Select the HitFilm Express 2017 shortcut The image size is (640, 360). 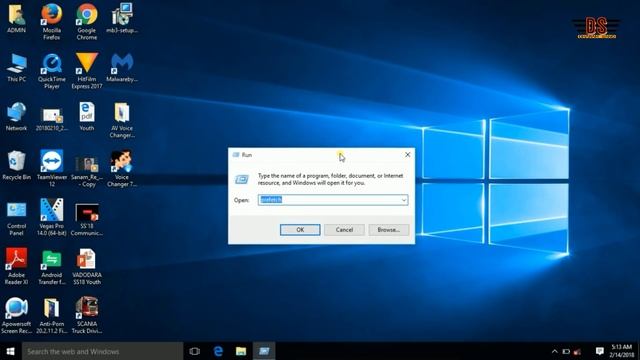[87, 71]
